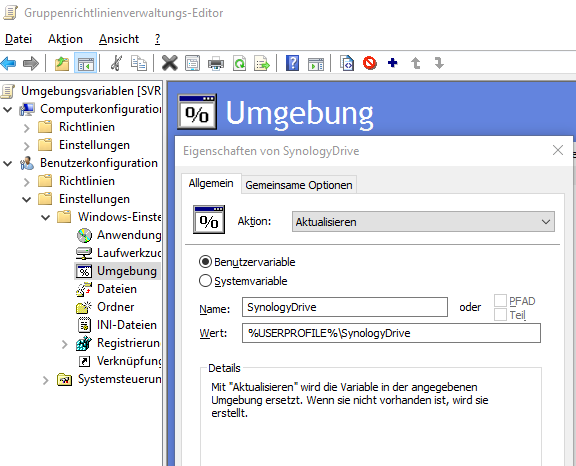The height and width of the screenshot is (466, 576).
Task: Open help via blue question mark icon
Action: (292, 63)
